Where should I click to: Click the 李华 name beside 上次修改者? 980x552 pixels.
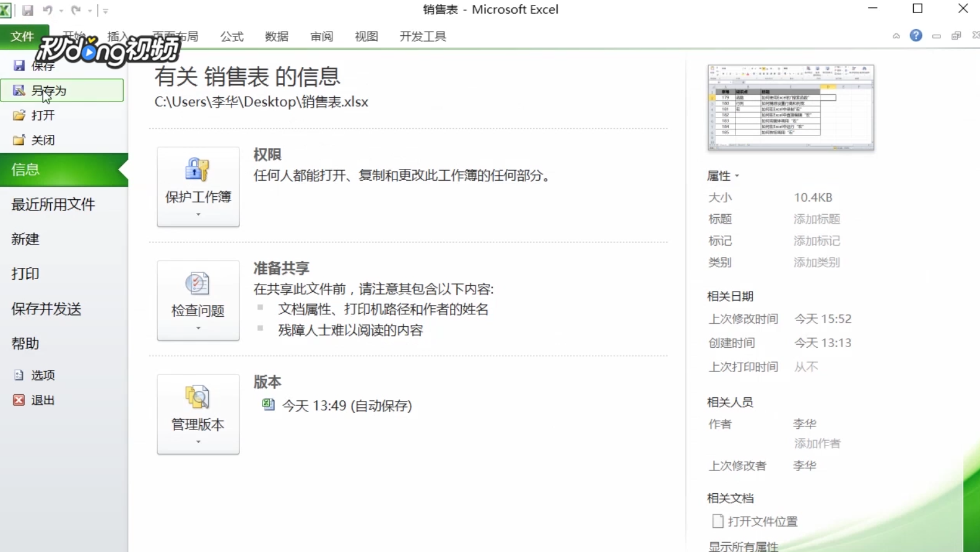pos(805,465)
